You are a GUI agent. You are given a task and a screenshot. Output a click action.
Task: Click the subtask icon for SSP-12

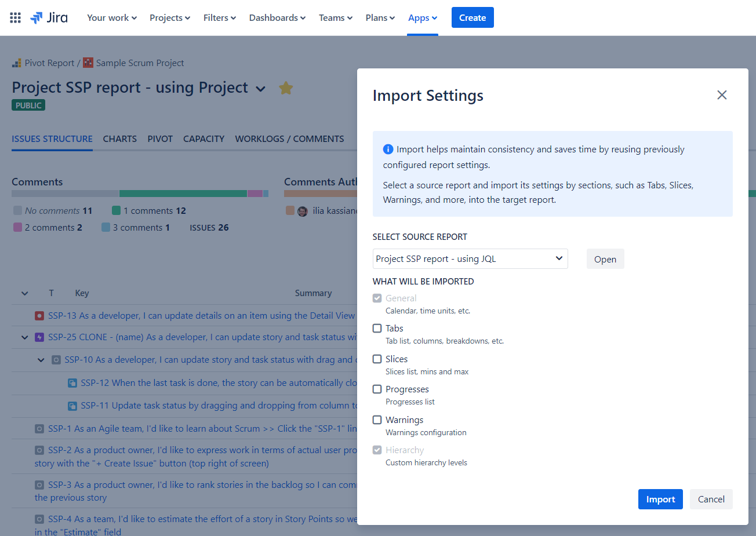[x=72, y=383]
